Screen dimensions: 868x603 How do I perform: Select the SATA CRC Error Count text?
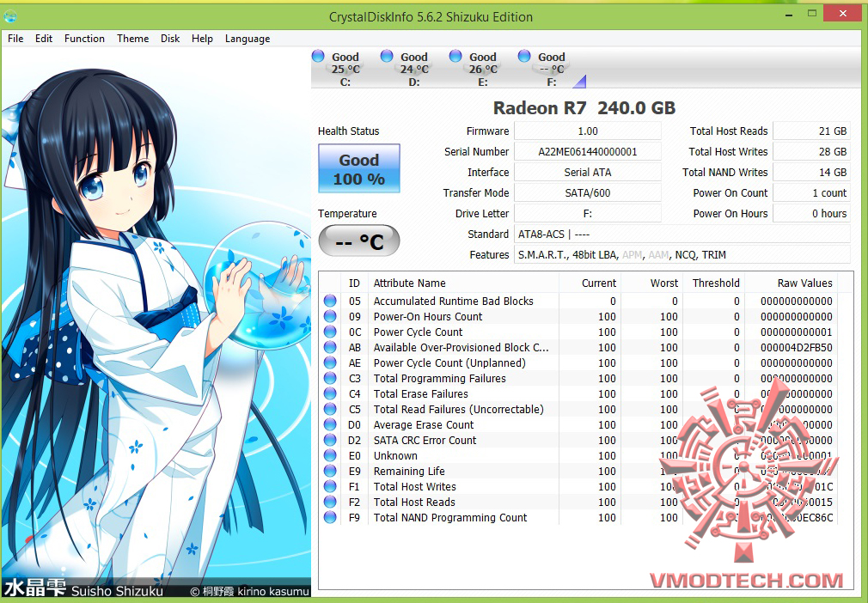pyautogui.click(x=425, y=440)
